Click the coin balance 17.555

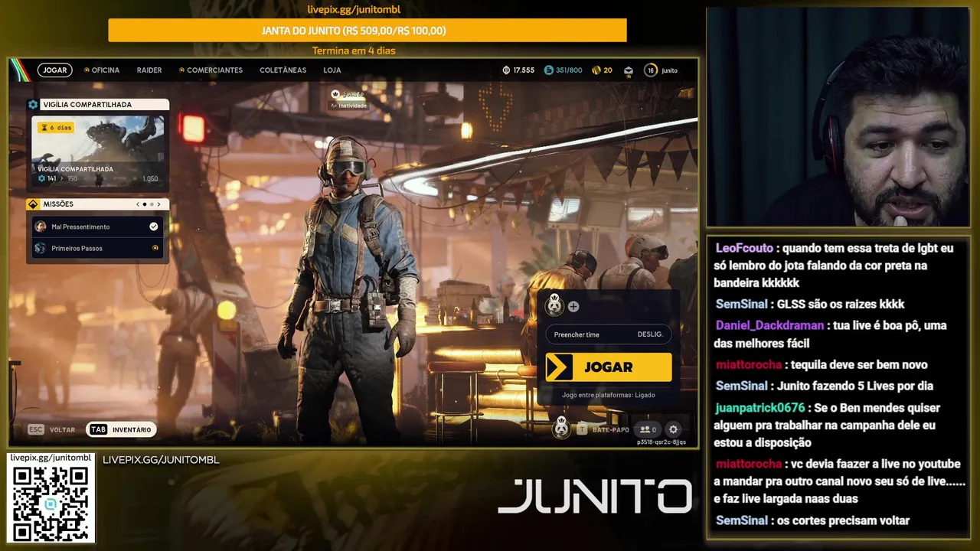pyautogui.click(x=518, y=70)
